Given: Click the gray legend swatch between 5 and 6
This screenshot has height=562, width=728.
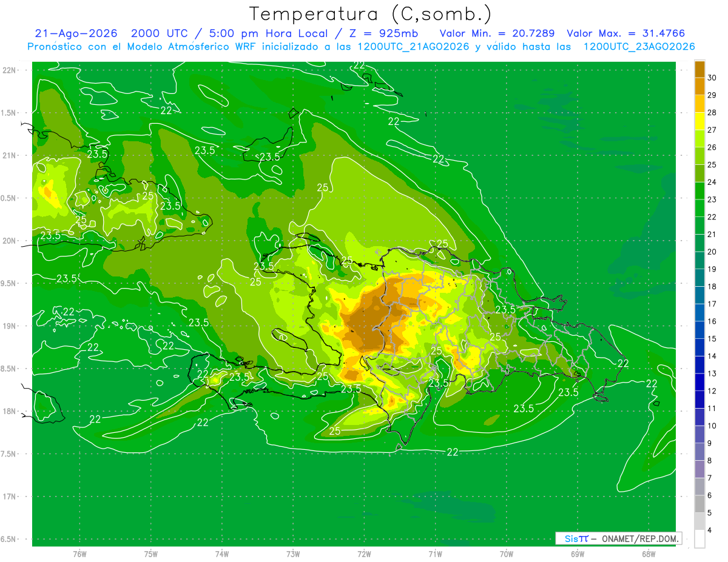Looking at the screenshot, I should (699, 504).
